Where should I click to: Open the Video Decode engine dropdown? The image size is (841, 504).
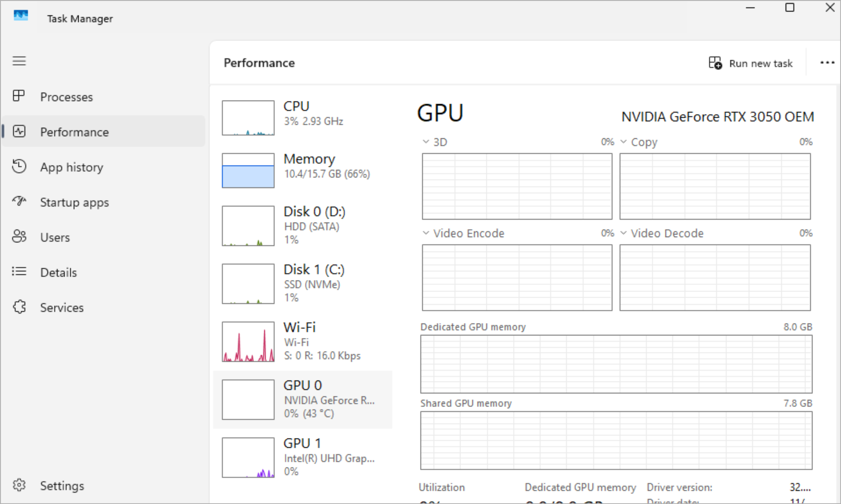pyautogui.click(x=624, y=233)
